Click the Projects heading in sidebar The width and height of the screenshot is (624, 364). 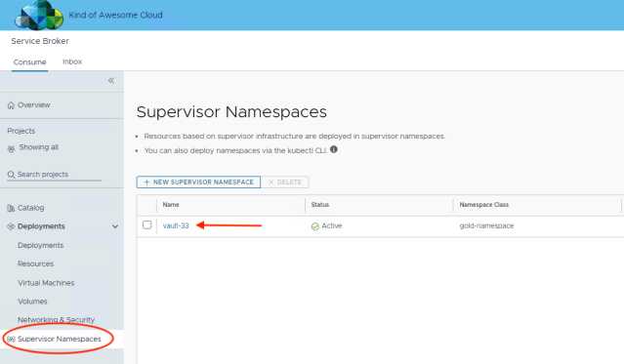click(21, 131)
